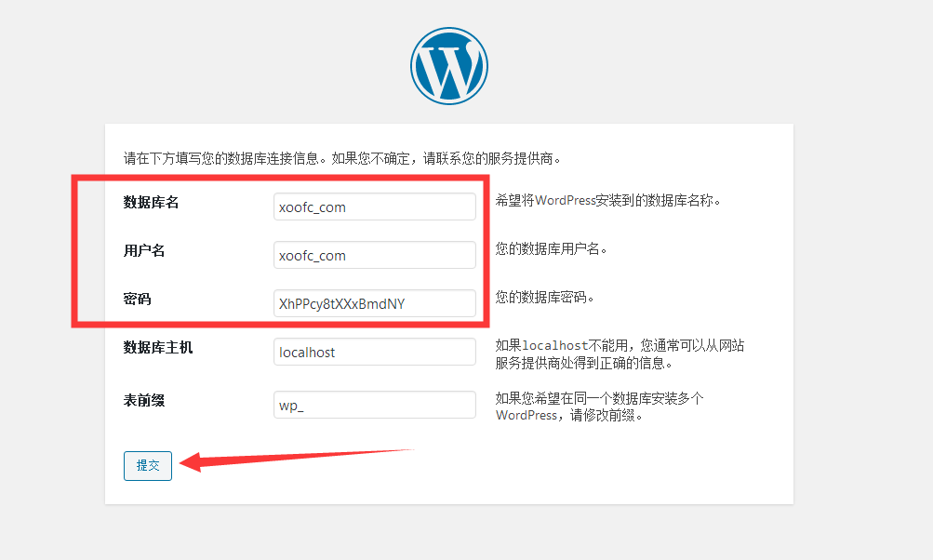The image size is (933, 560).
Task: Click the 密码 label
Action: coord(137,299)
